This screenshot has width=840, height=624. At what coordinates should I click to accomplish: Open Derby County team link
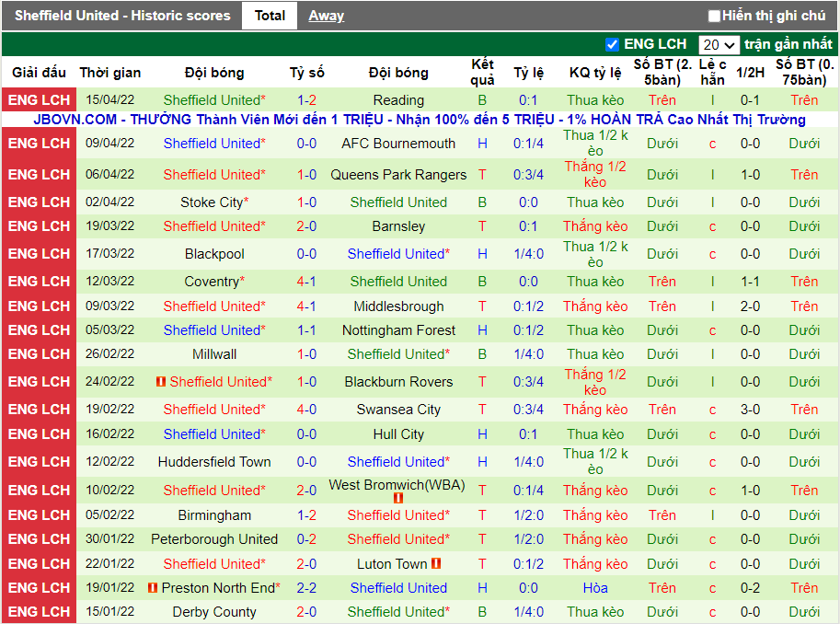[214, 612]
